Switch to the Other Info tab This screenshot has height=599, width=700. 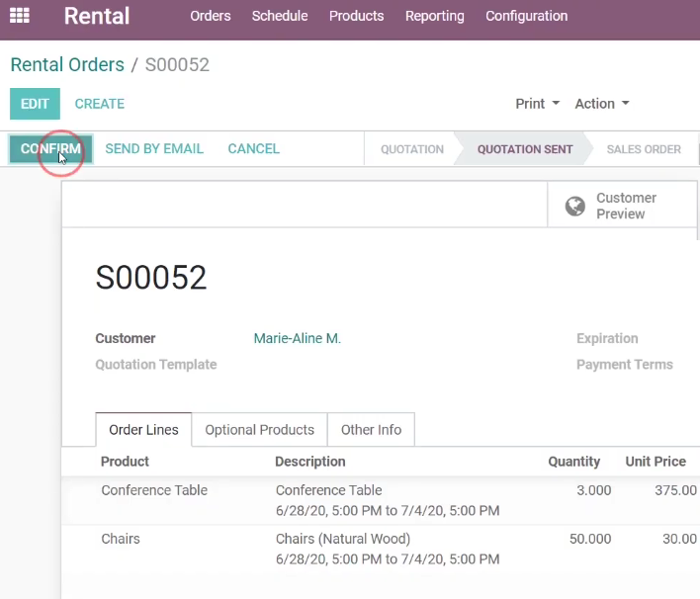click(x=371, y=429)
